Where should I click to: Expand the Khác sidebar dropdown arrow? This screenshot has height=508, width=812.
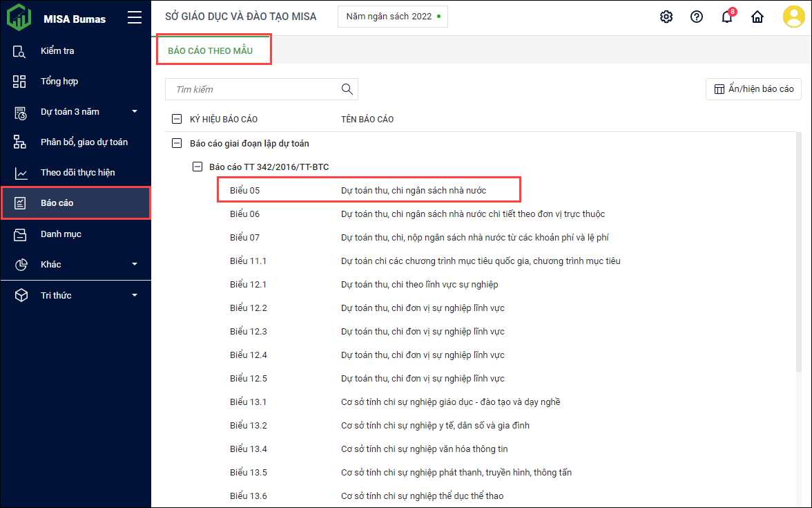(135, 264)
